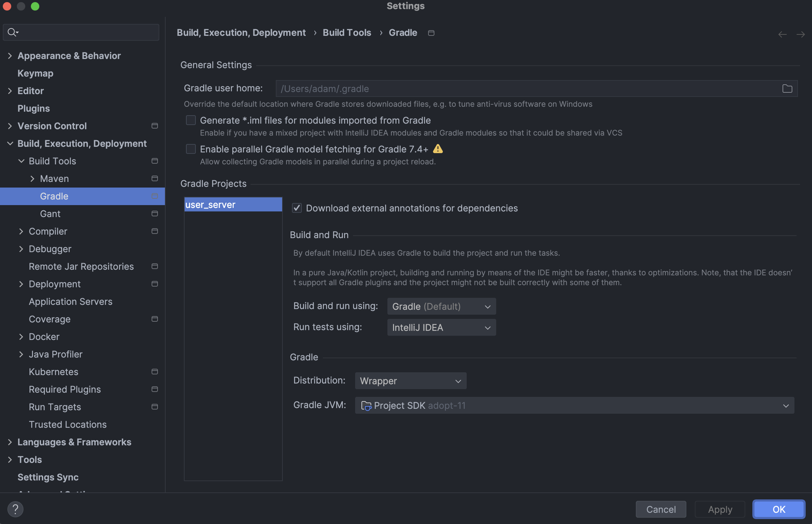
Task: Click the project icon next to Required Plugins
Action: (x=154, y=389)
